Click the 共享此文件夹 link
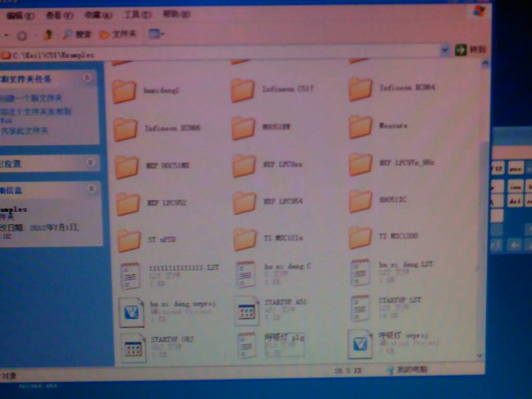The width and height of the screenshot is (532, 399). 25,131
